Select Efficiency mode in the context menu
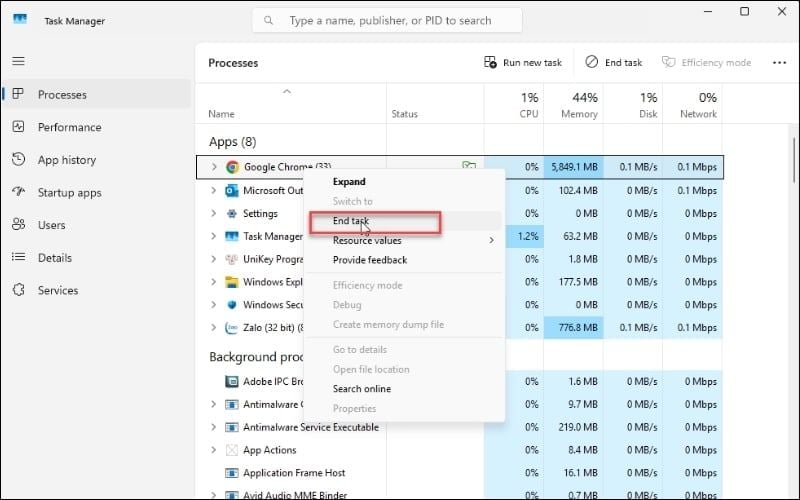The image size is (800, 500). (x=404, y=285)
